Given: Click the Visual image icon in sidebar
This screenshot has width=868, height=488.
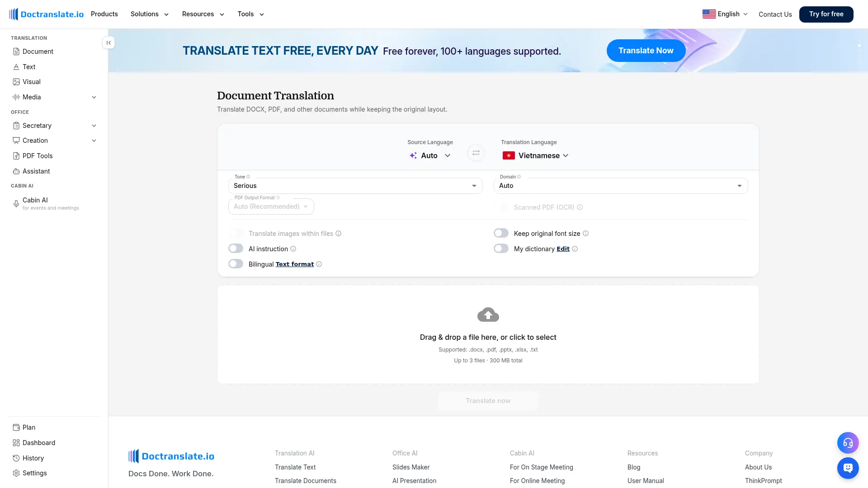Looking at the screenshot, I should coord(16,82).
